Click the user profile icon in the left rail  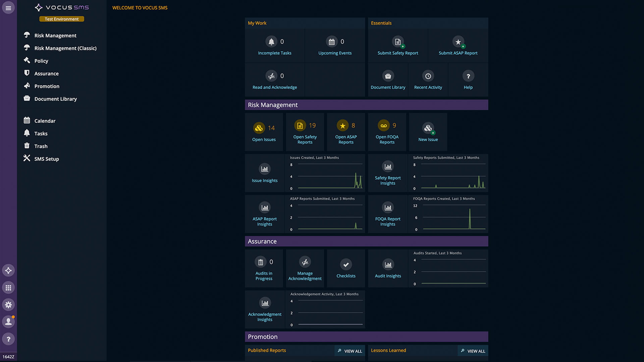tap(8, 322)
